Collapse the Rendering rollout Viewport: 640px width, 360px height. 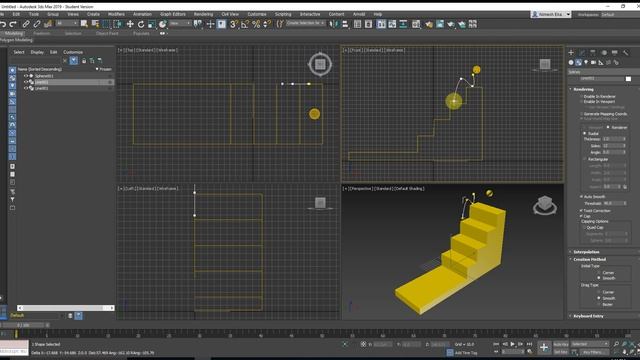583,89
